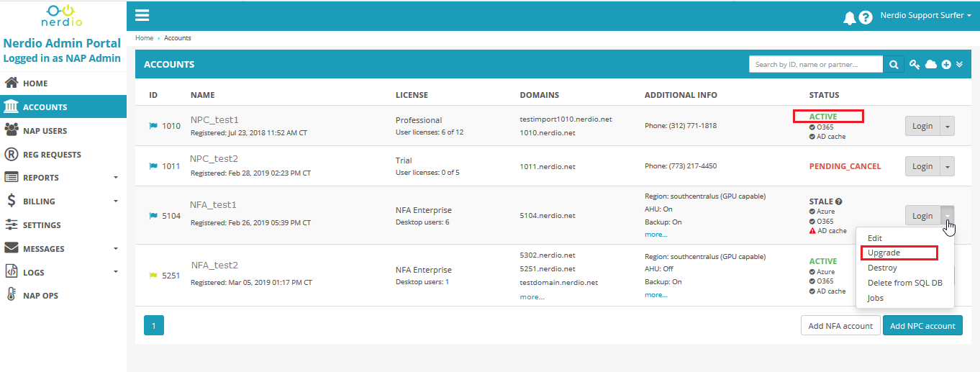The width and height of the screenshot is (980, 372).
Task: Choose Delete from SQL DB option
Action: tap(904, 283)
